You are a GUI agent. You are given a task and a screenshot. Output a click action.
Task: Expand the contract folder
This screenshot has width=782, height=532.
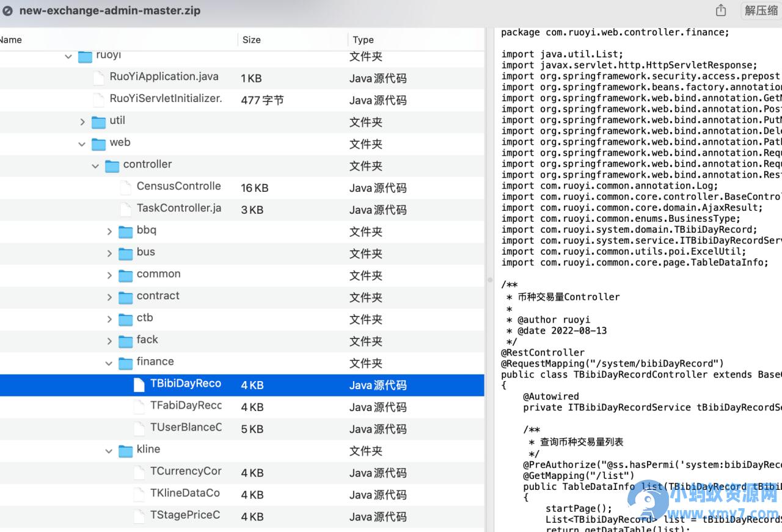(109, 297)
